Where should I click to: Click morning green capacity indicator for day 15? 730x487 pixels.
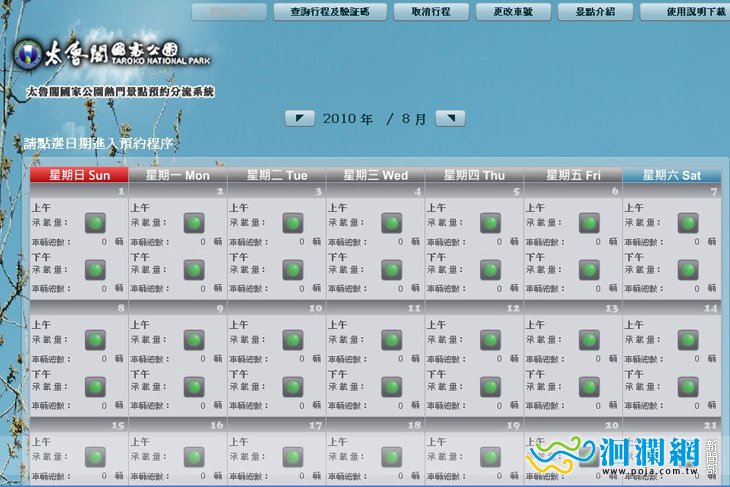pos(95,457)
